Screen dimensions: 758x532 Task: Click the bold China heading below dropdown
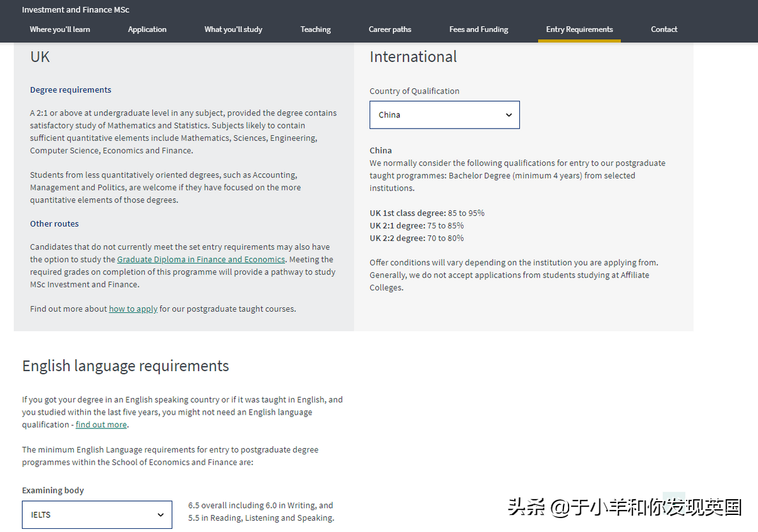point(381,150)
